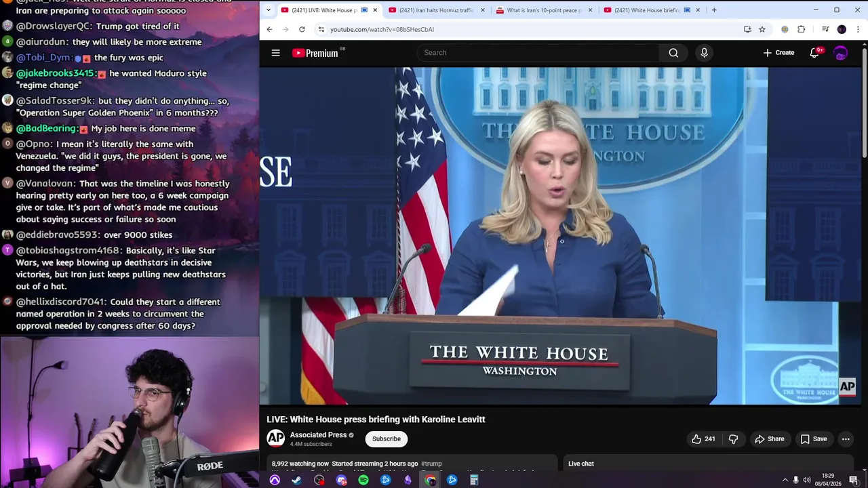Open Steam from the taskbar

297,480
